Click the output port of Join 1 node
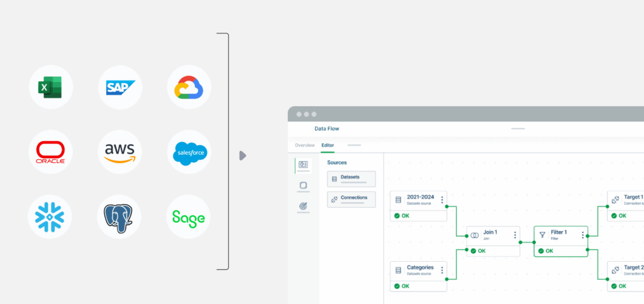 pyautogui.click(x=520, y=242)
